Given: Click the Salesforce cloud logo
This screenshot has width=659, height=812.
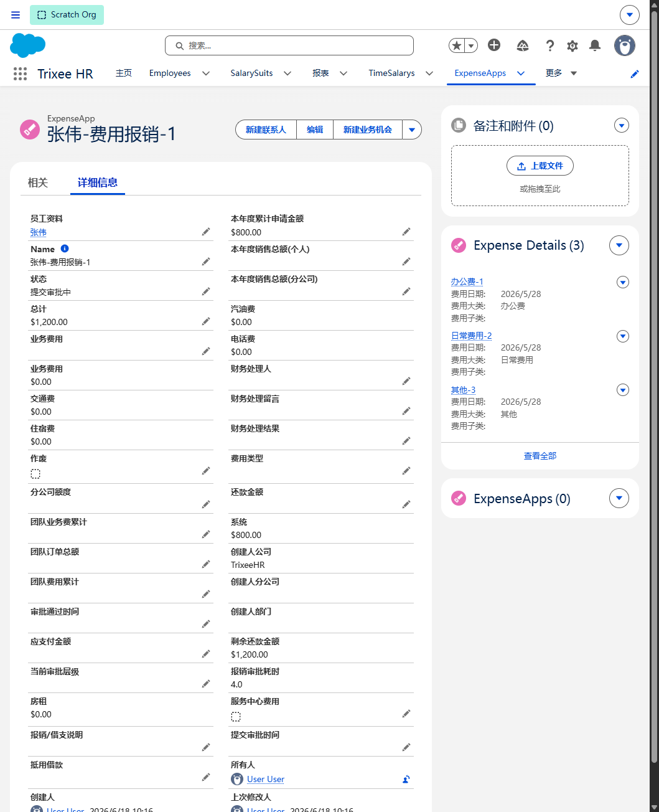Looking at the screenshot, I should tap(28, 45).
